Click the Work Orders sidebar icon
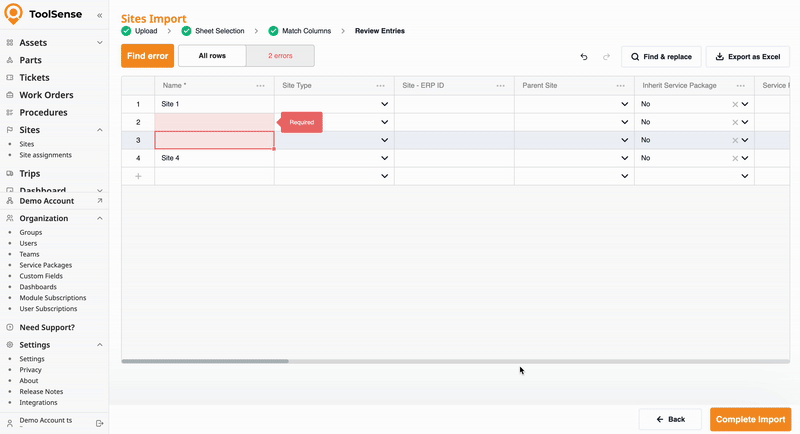The image size is (800, 434). pos(10,95)
